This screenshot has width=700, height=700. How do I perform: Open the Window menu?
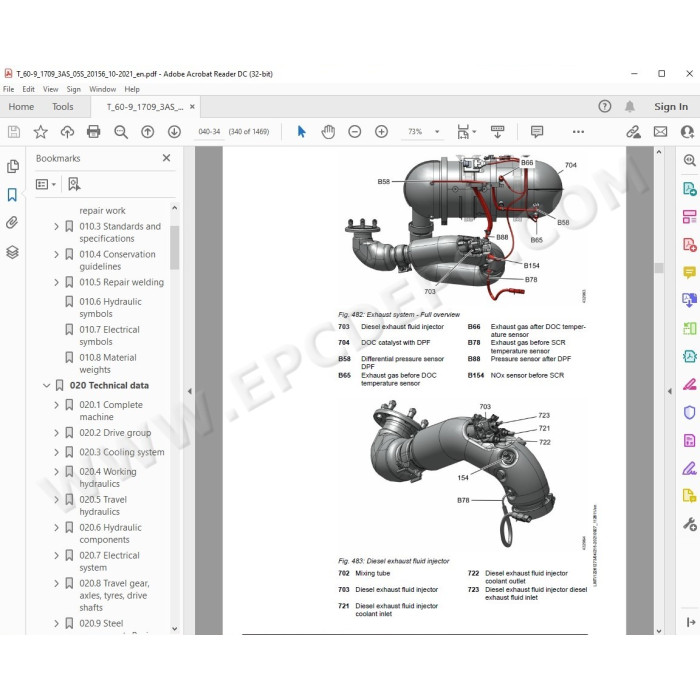(x=102, y=89)
